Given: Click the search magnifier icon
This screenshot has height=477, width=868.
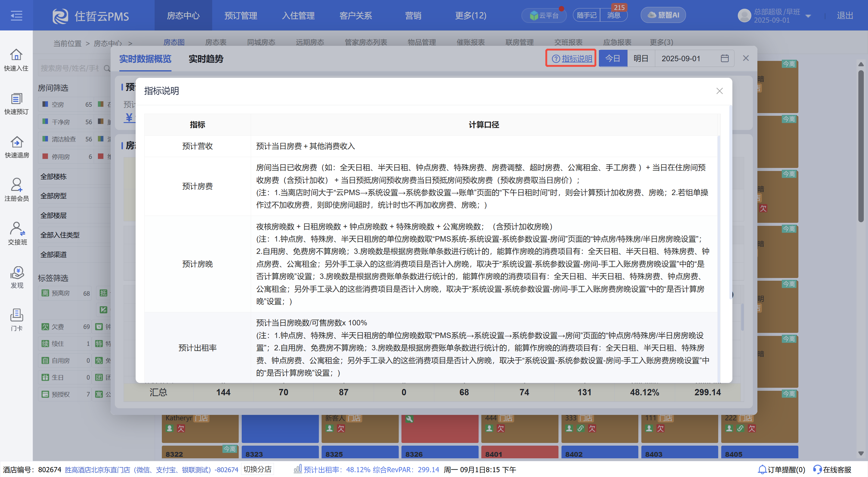Looking at the screenshot, I should click(107, 68).
